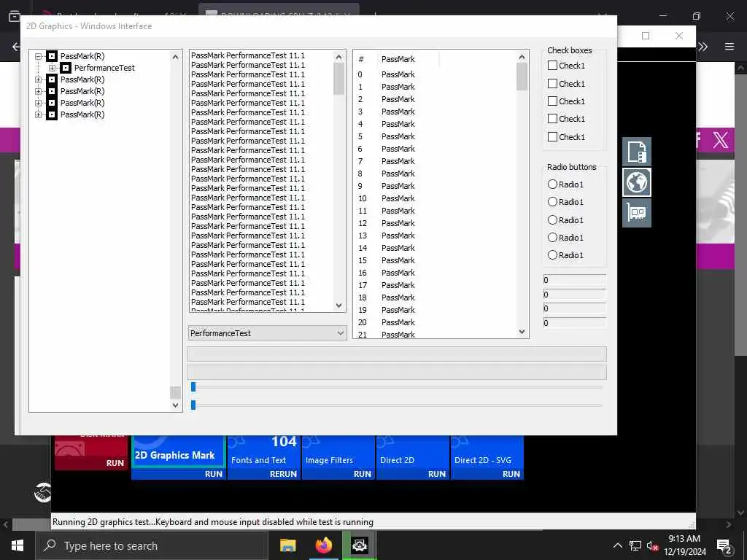Click the status bar text Running 2D graphics test
The image size is (747, 560).
click(213, 522)
